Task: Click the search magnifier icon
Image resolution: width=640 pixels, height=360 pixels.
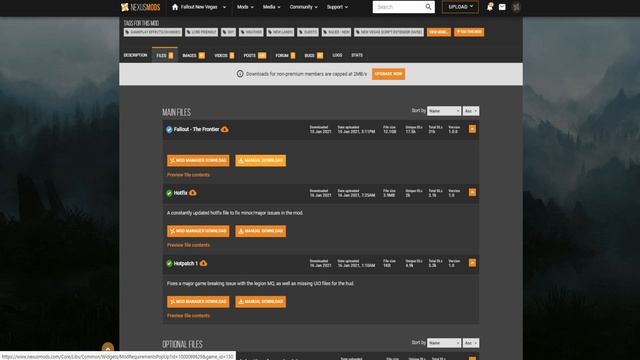Action: [x=428, y=7]
